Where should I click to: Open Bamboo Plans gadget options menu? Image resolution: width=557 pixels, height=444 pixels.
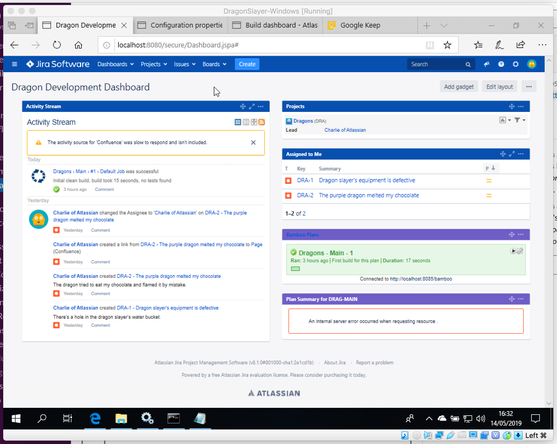pos(521,234)
